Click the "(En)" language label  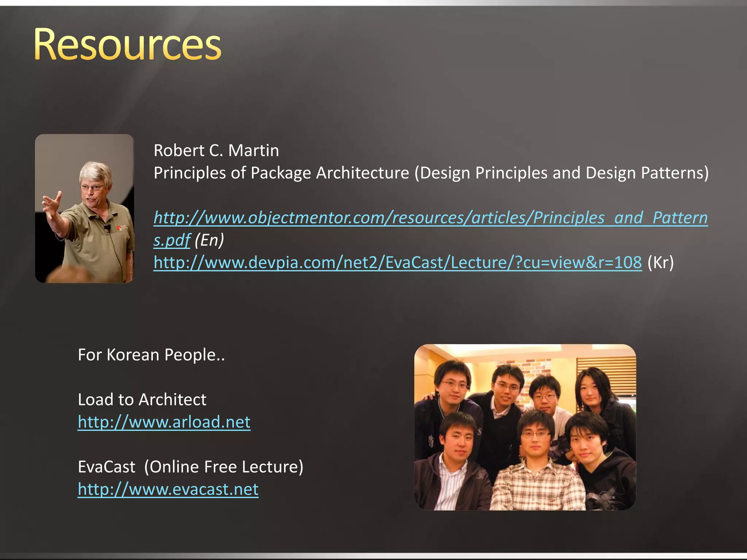tap(209, 240)
